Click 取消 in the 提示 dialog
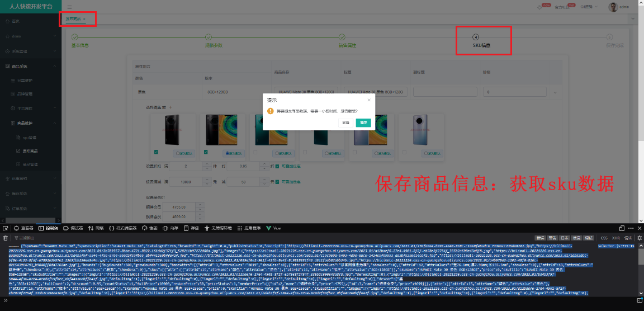 pyautogui.click(x=346, y=123)
